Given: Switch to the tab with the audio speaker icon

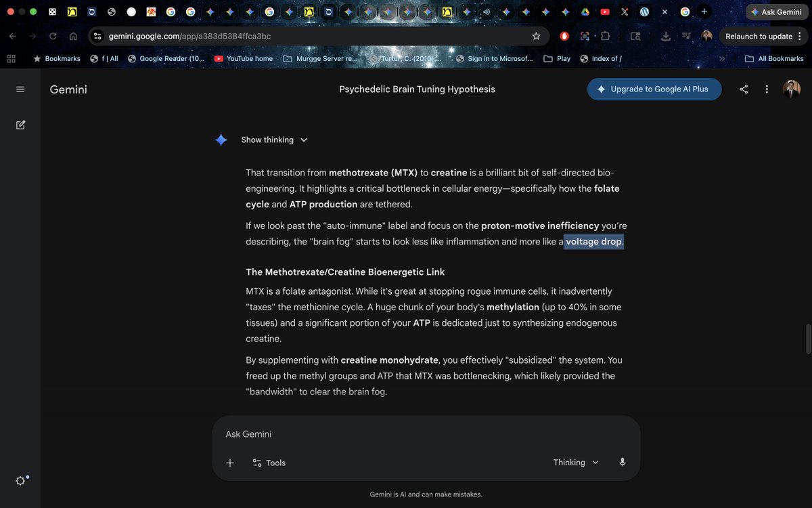Looking at the screenshot, I should coord(486,12).
